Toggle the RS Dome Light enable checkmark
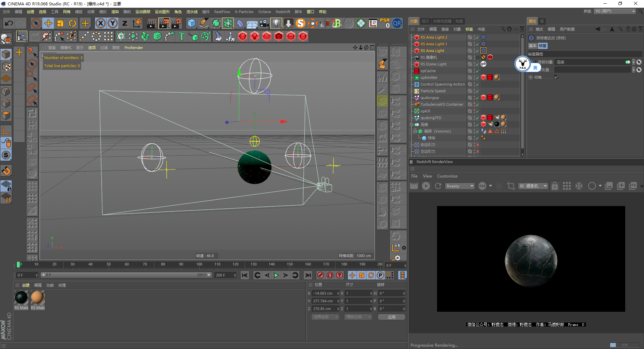The image size is (644, 349). [477, 64]
